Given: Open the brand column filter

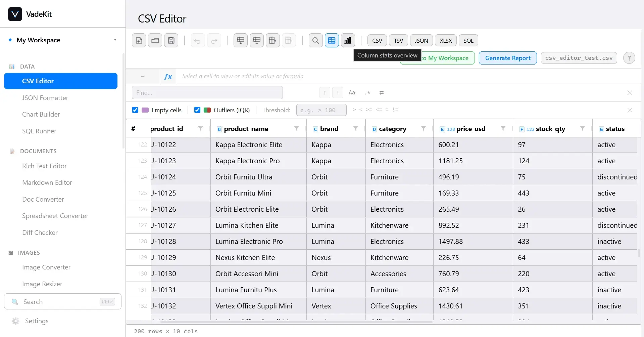Looking at the screenshot, I should tap(356, 129).
